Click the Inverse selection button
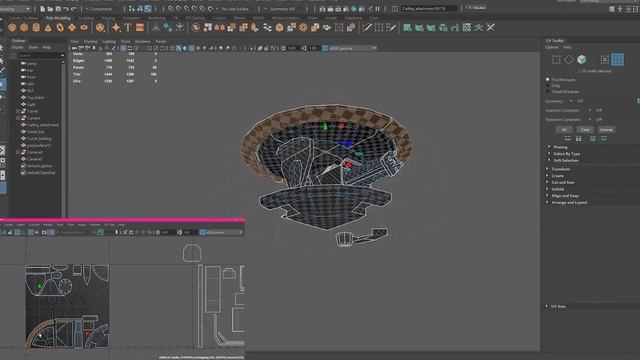The width and height of the screenshot is (640, 360). point(606,129)
